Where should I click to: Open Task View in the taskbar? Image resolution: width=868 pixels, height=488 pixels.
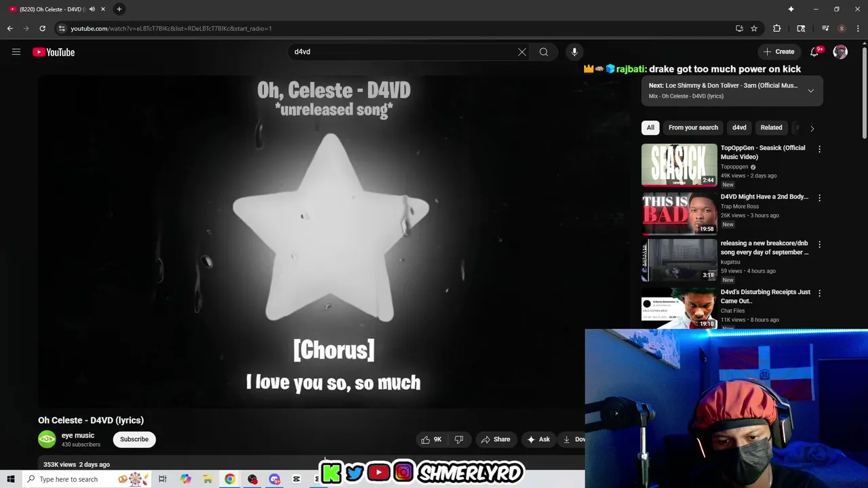163,479
